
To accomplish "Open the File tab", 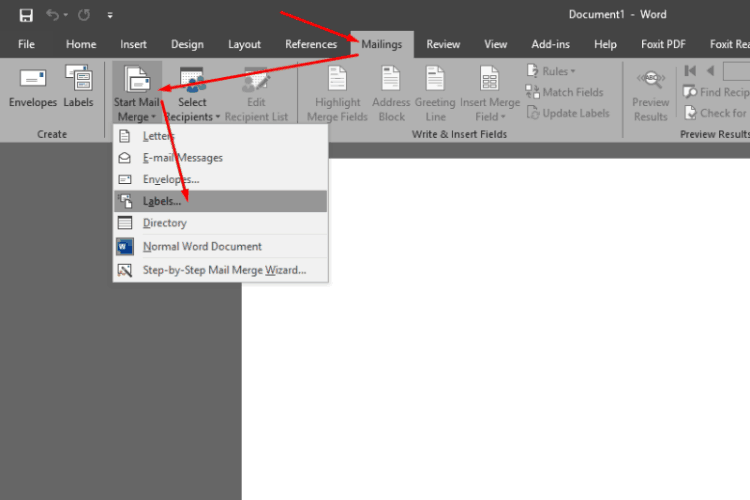I will 26,44.
